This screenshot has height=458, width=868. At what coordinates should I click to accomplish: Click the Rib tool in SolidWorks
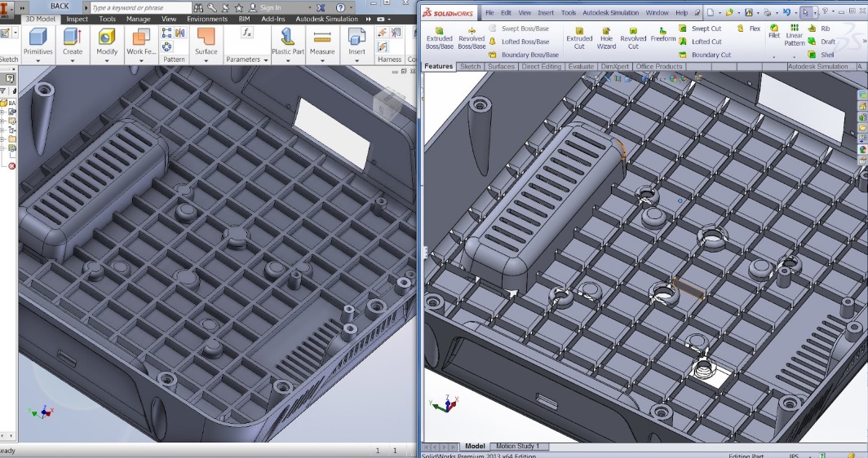(x=819, y=29)
